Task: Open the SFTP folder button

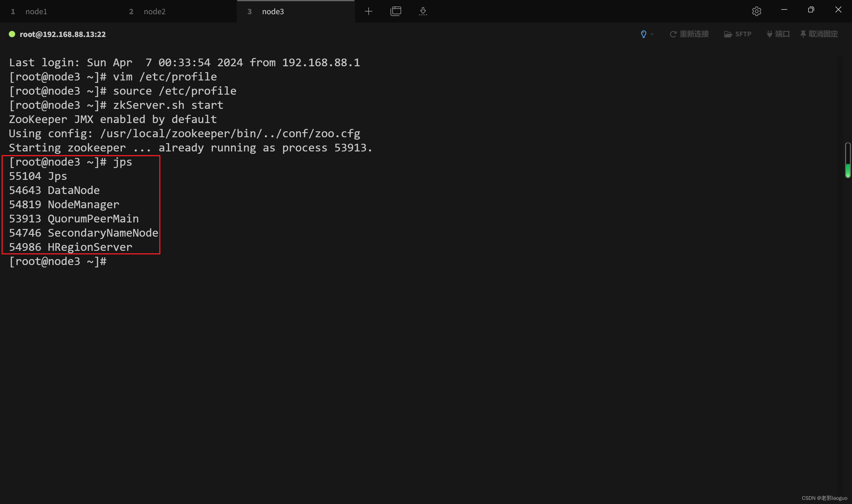Action: click(x=738, y=34)
